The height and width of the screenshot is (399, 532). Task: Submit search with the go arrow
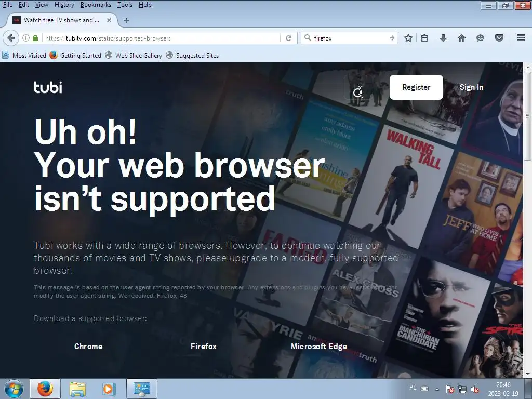coord(392,38)
